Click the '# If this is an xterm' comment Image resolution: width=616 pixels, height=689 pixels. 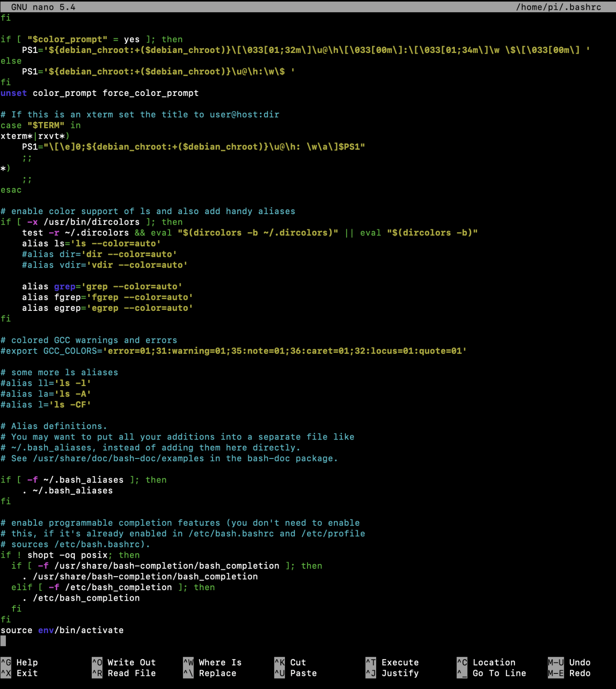[x=140, y=114]
